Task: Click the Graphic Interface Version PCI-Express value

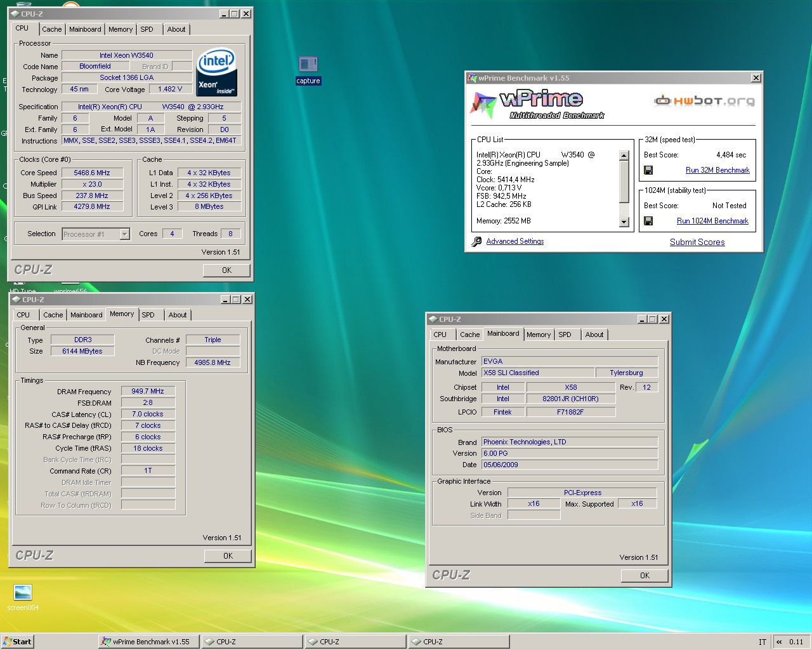Action: pyautogui.click(x=582, y=493)
